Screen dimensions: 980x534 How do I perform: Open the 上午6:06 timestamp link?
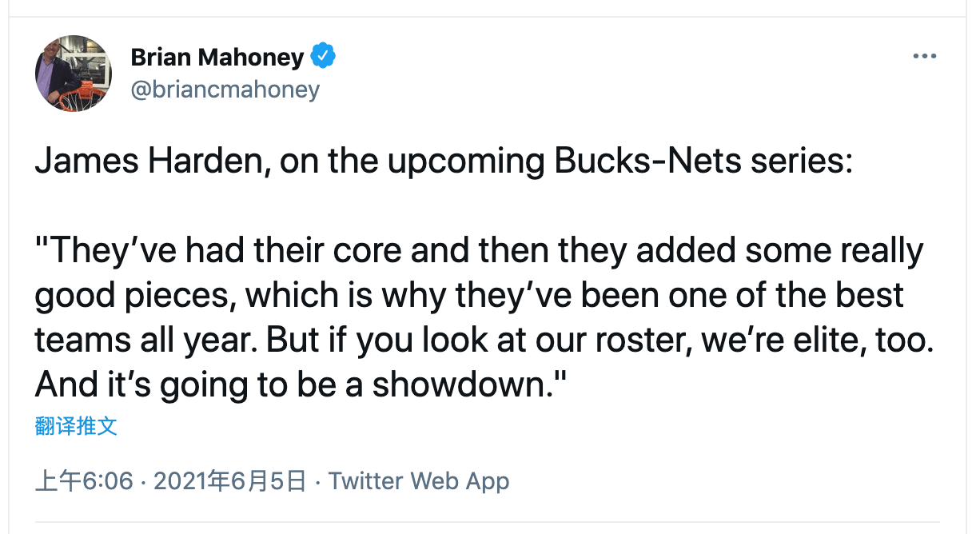click(x=84, y=481)
